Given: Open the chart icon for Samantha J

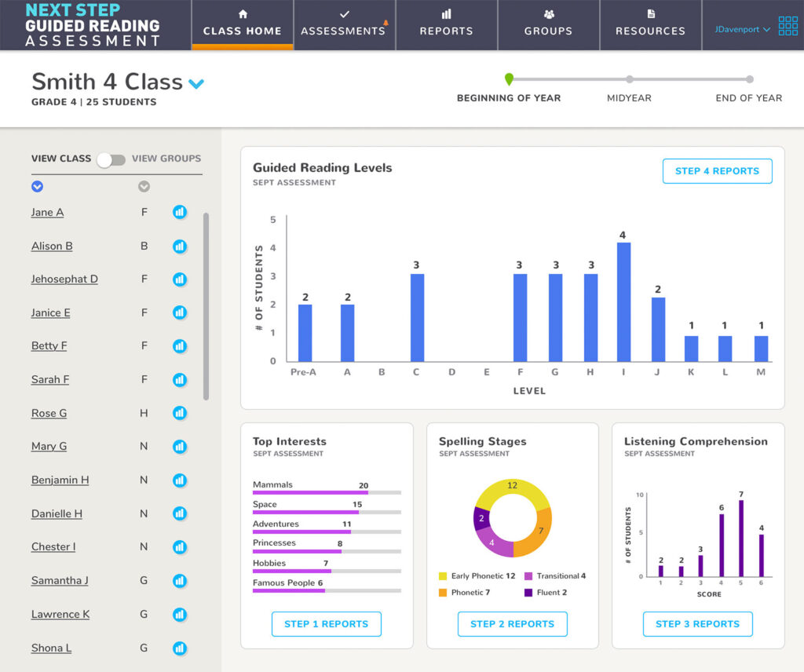Looking at the screenshot, I should [180, 580].
